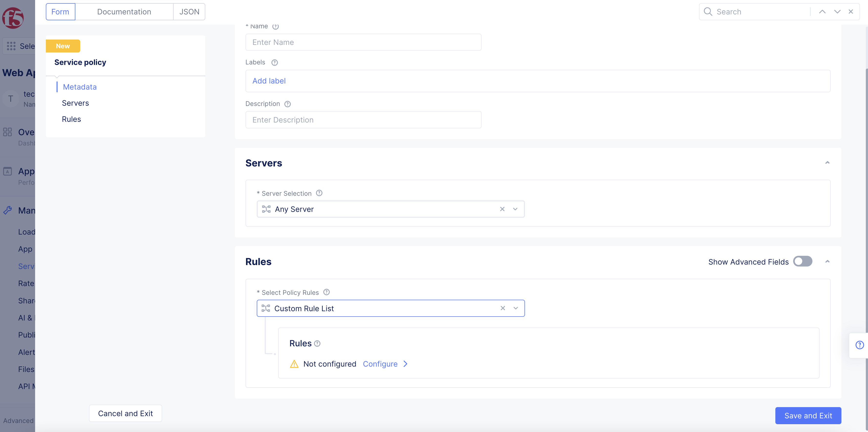Click the search next-result down arrow
Image resolution: width=868 pixels, height=432 pixels.
(837, 12)
